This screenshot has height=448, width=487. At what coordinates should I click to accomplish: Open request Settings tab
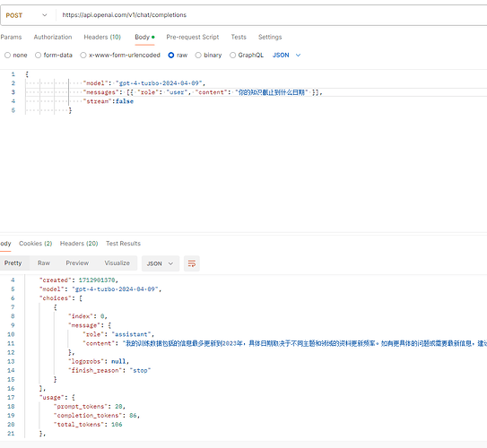270,37
